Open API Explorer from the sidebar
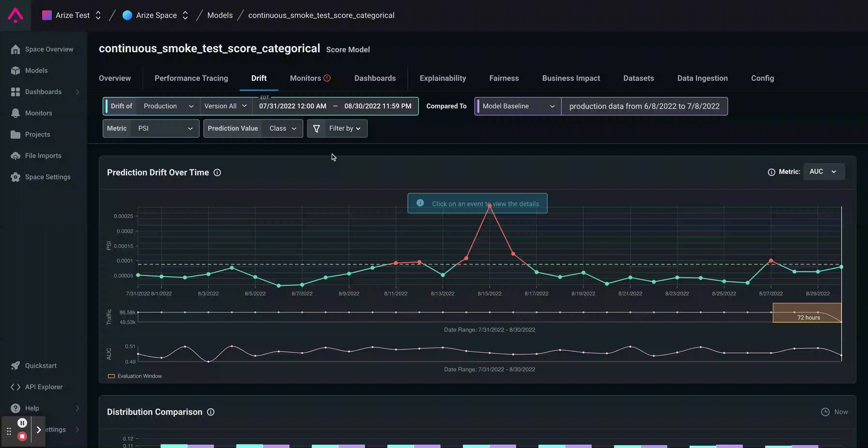The width and height of the screenshot is (868, 448). (43, 387)
